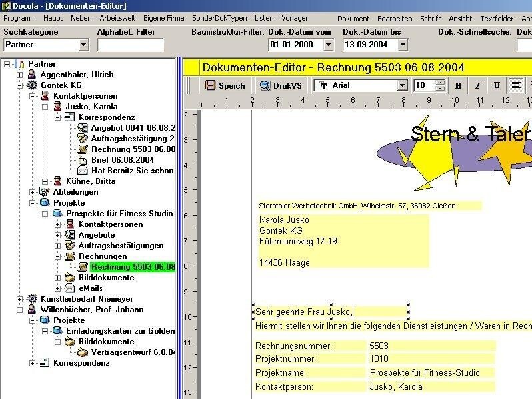Select Brief 06.08.2004 in the tree
532x399 pixels.
click(122, 160)
